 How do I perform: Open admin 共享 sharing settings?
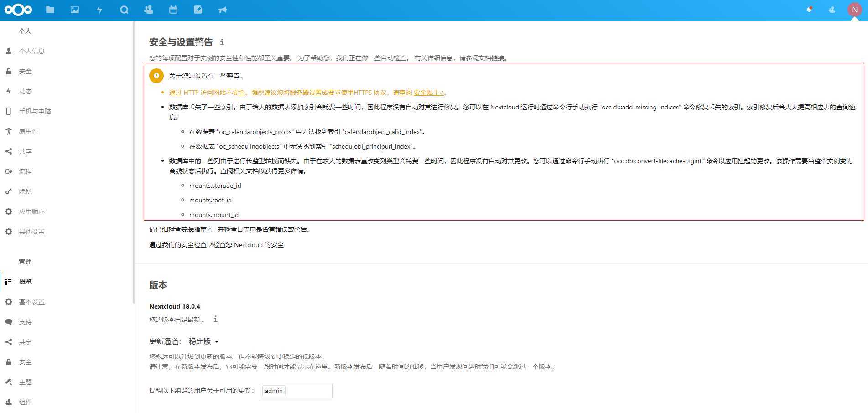coord(67,342)
